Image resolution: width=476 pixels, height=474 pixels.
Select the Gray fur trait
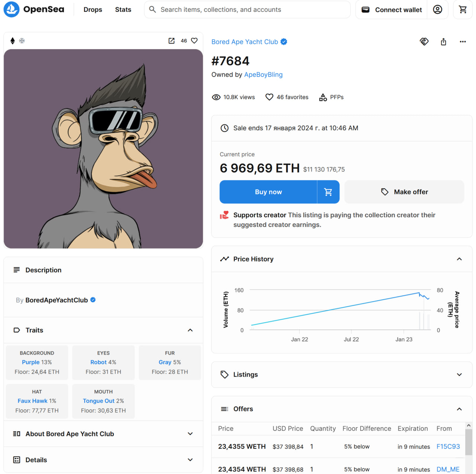(170, 362)
